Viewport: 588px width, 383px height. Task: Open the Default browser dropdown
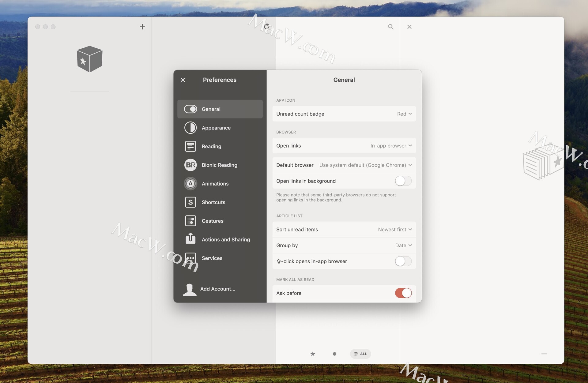[x=366, y=165]
